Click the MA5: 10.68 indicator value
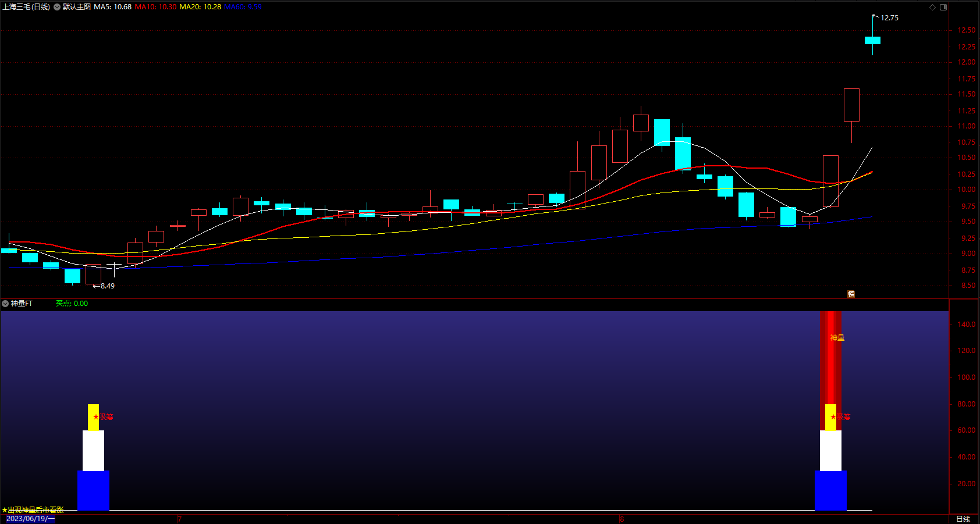980x524 pixels. coord(113,7)
